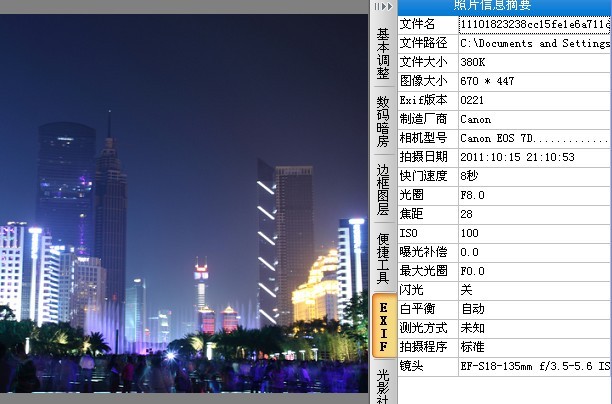The width and height of the screenshot is (612, 404).
Task: Click the 焦距 label cell
Action: 428,214
